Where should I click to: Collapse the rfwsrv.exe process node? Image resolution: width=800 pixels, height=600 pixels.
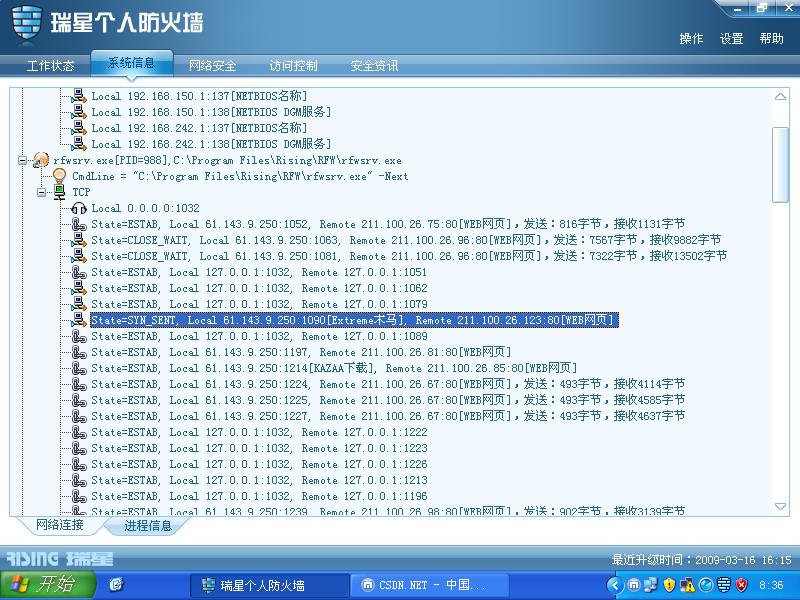[22, 160]
